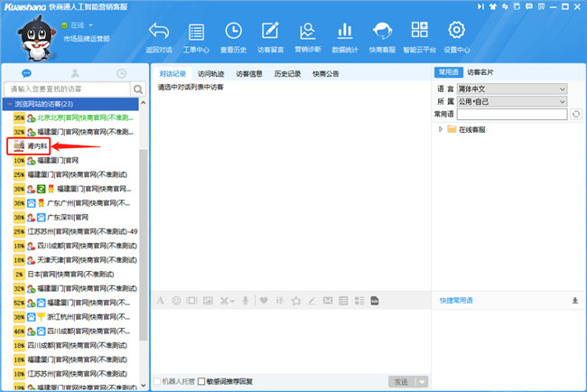587x392 pixels.
Task: Toggle 敏感词推荐回复 checkbox
Action: (201, 381)
